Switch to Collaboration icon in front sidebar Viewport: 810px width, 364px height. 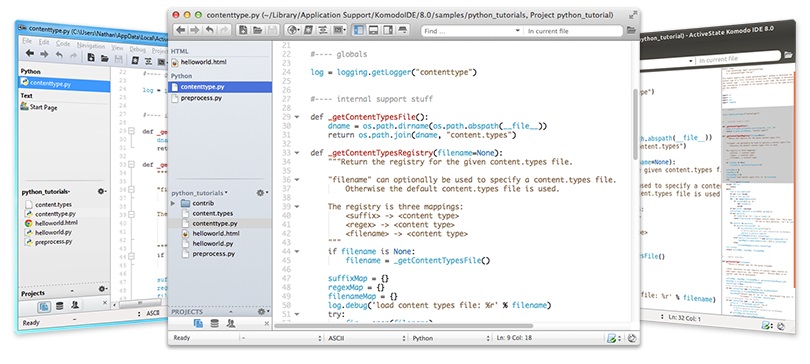pos(231,323)
